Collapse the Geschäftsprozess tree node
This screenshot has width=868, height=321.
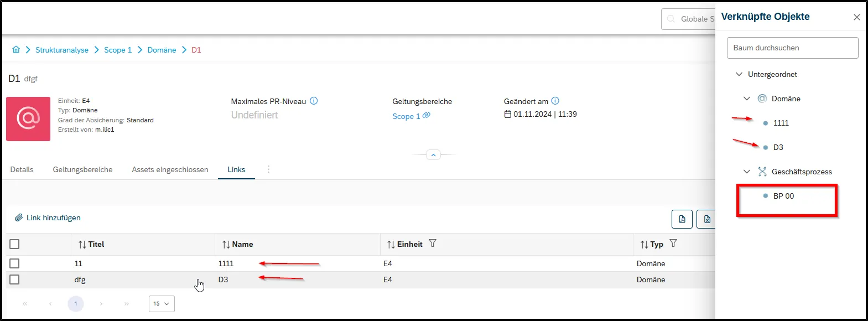coord(747,172)
